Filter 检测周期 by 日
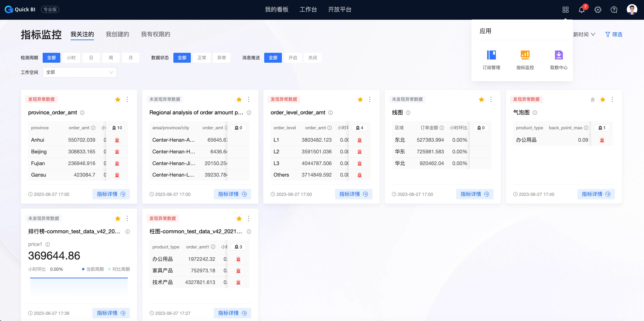This screenshot has width=644, height=321. point(91,58)
